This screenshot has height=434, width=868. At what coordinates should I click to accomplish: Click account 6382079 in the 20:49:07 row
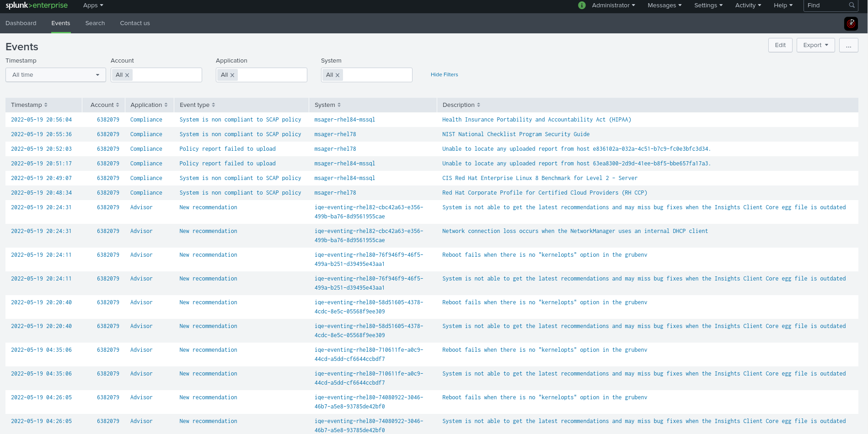tap(108, 178)
